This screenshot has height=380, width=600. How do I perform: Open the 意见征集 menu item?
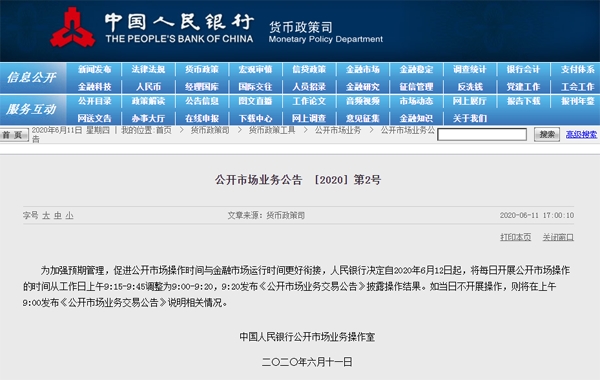coord(363,118)
